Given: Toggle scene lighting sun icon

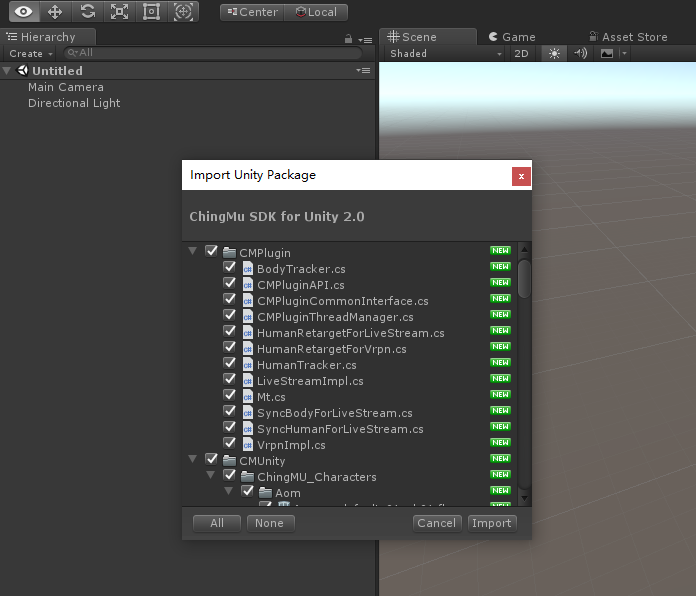Looking at the screenshot, I should pyautogui.click(x=554, y=54).
